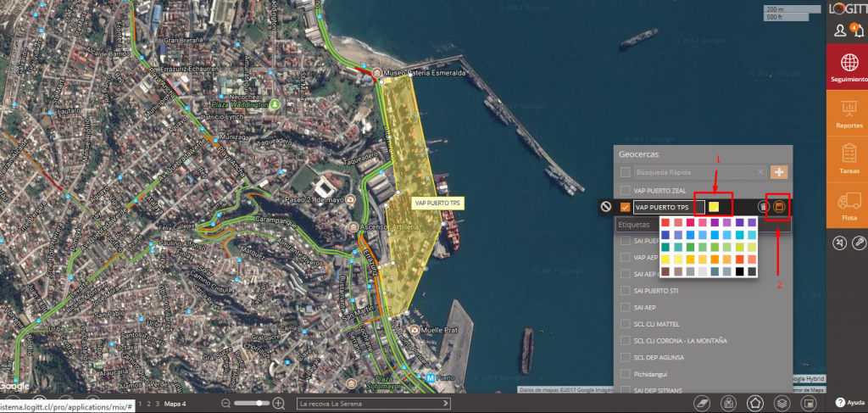
Task: Adjust the map zoom slider handle
Action: tap(259, 403)
